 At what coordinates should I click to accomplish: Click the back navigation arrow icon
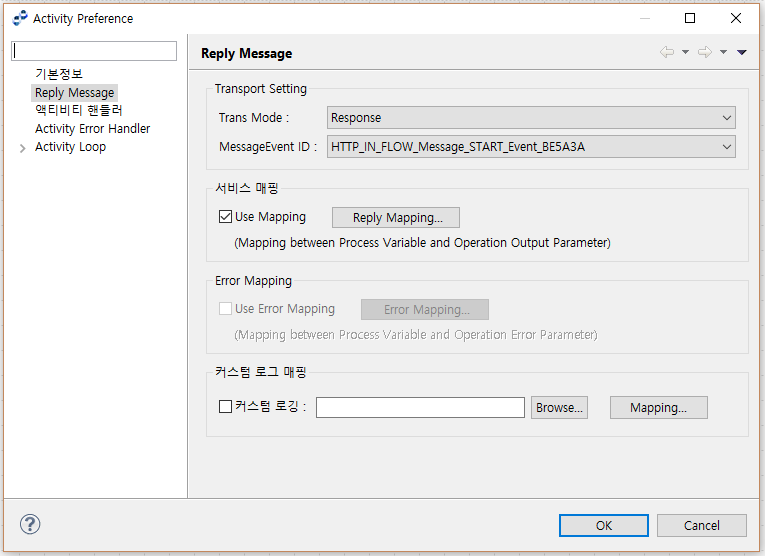(667, 53)
